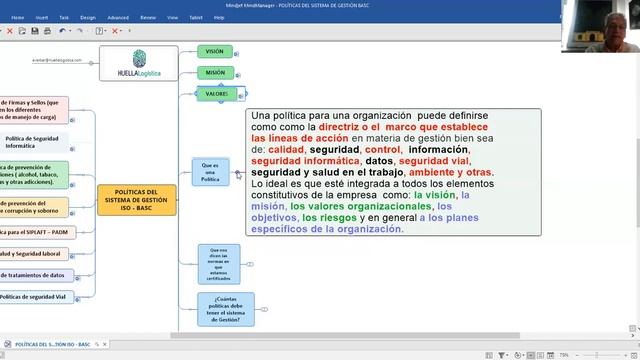Open the Help ribbon tab
Image resolution: width=640 pixels, height=360 pixels.
click(x=219, y=18)
